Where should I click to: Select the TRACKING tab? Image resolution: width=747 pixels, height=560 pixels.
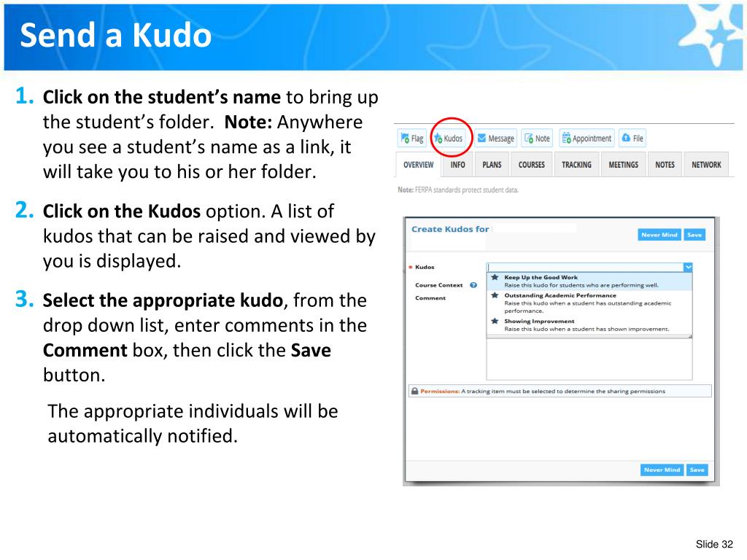coord(576,165)
